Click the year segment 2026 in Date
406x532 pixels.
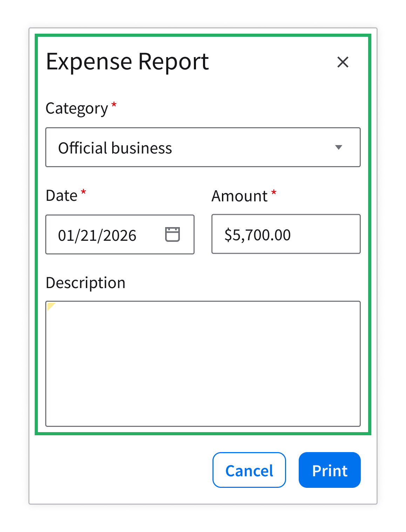tap(120, 236)
